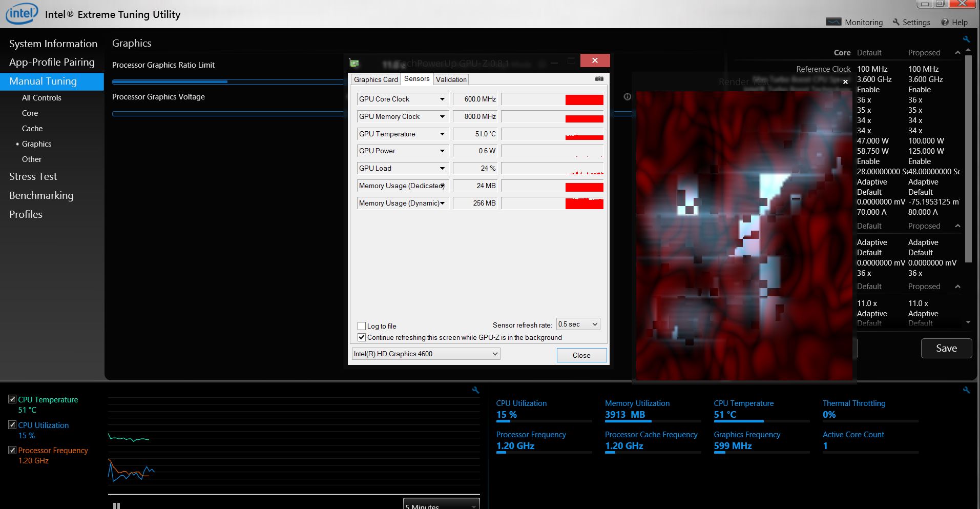Toggle CPU Temperature graph checkbox
Viewport: 980px width, 509px height.
12,399
